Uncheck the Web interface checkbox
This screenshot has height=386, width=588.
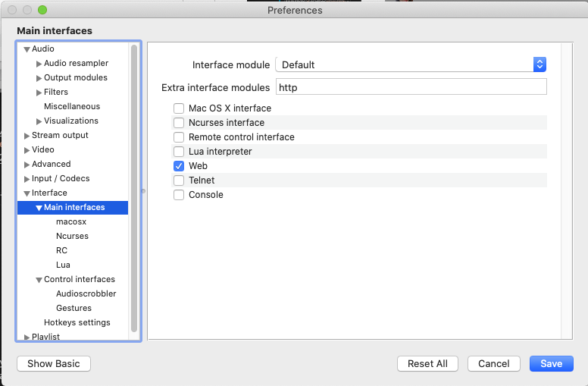(179, 166)
